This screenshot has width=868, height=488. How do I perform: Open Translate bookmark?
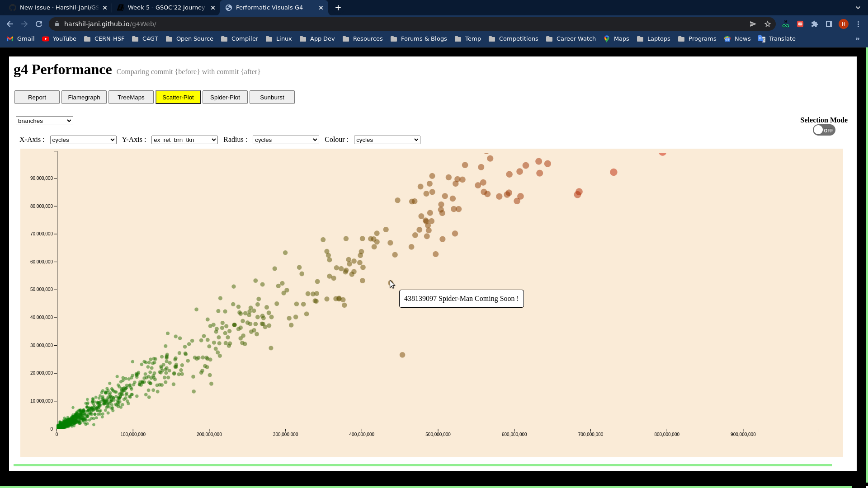pyautogui.click(x=777, y=39)
